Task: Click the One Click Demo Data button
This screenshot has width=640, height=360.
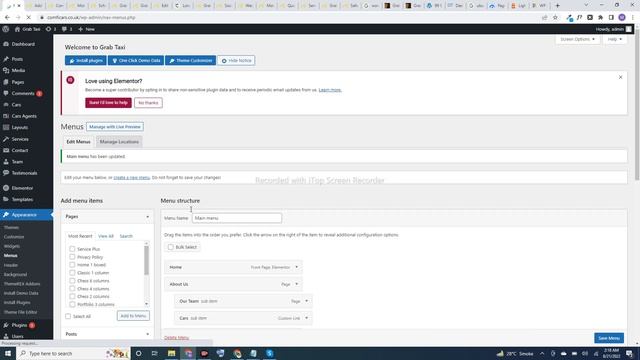Action: pyautogui.click(x=136, y=60)
